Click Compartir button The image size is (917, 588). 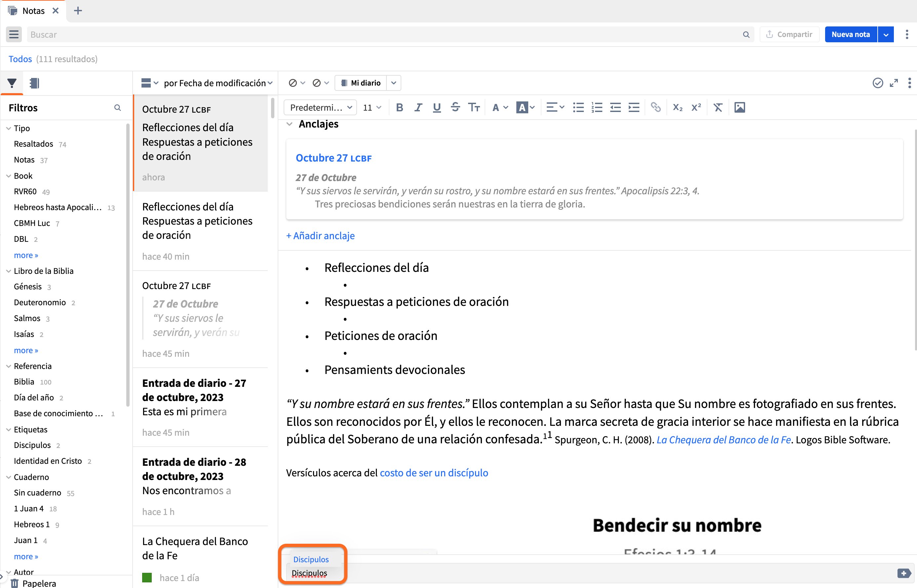tap(789, 34)
